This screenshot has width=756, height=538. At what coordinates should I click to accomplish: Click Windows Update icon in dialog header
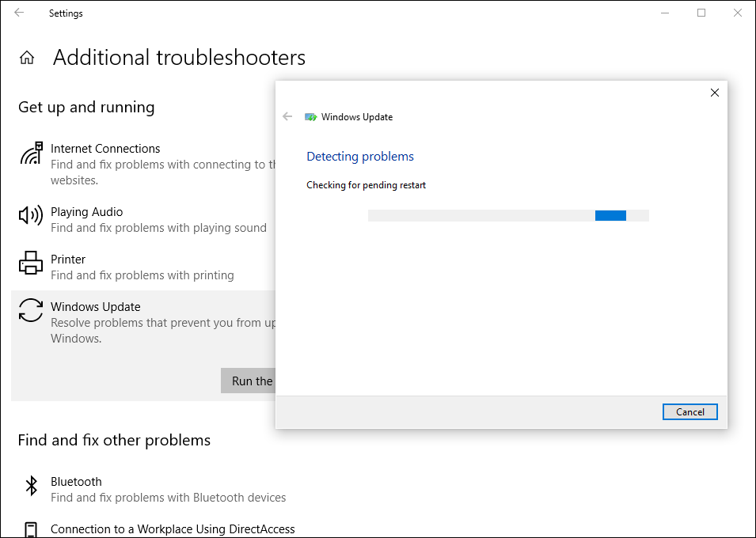311,117
